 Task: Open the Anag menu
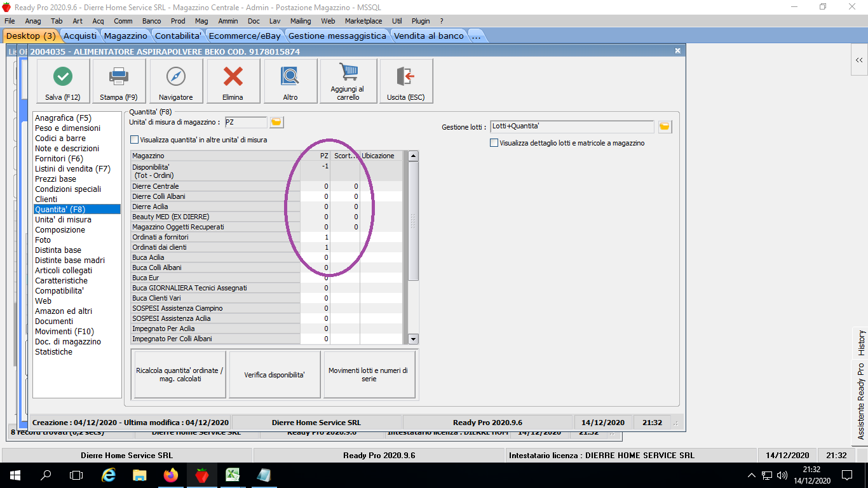point(33,21)
